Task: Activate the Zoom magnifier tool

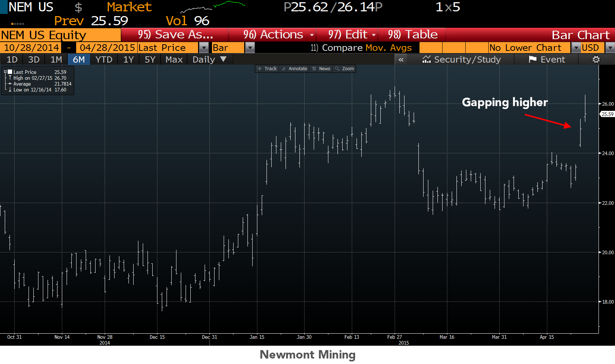Action: tap(345, 69)
